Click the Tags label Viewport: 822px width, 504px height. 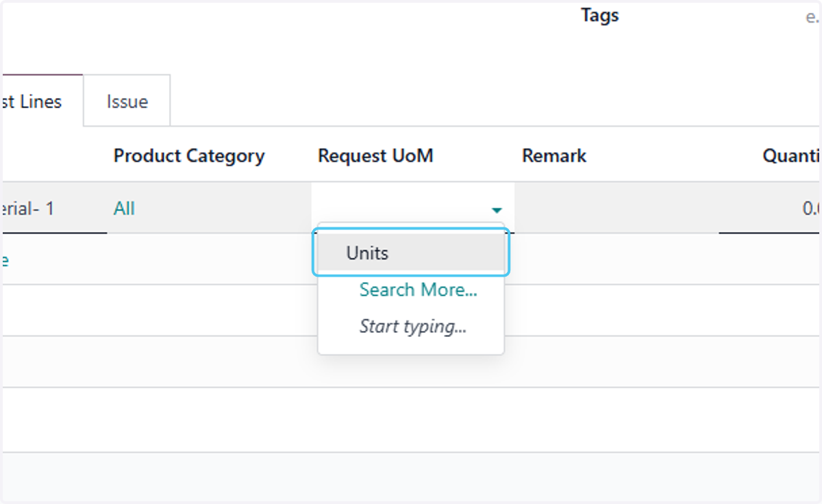coord(600,15)
